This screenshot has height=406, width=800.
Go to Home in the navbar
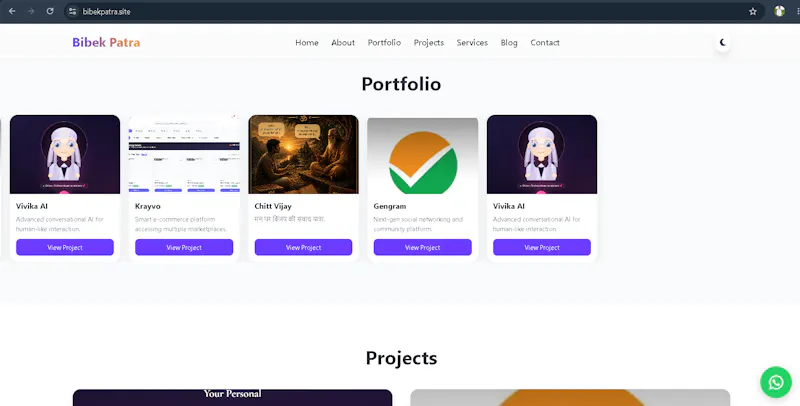307,43
